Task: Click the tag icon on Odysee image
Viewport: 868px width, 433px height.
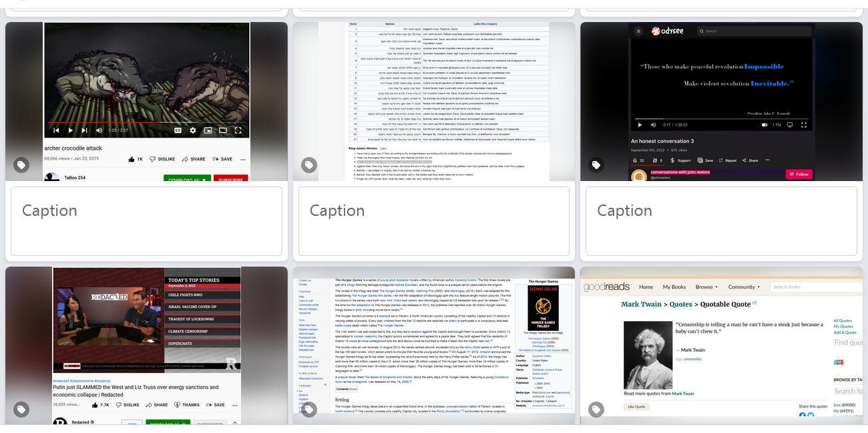Action: click(596, 164)
